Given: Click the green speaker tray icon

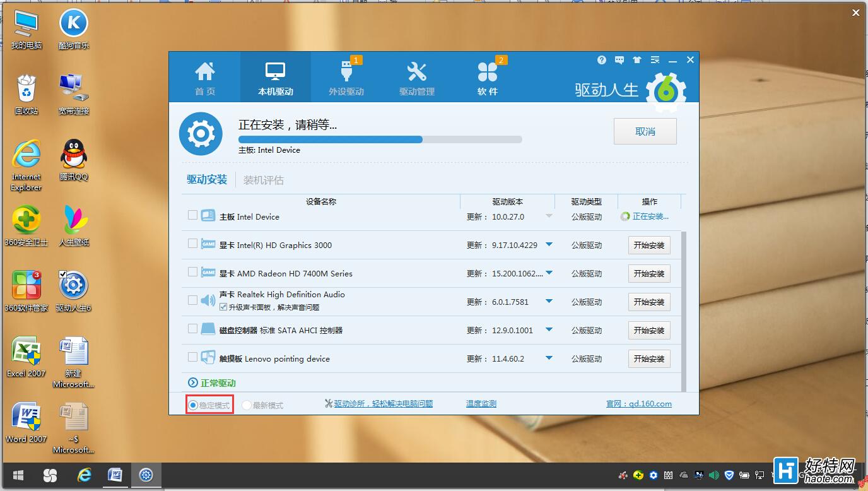Looking at the screenshot, I should tap(714, 475).
